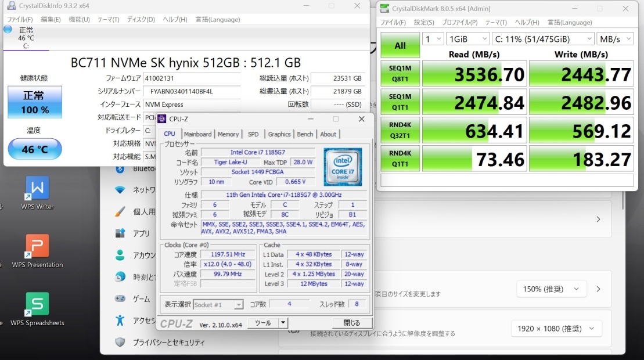
Task: Click the Max TDP value 28.0 W
Action: (x=303, y=162)
